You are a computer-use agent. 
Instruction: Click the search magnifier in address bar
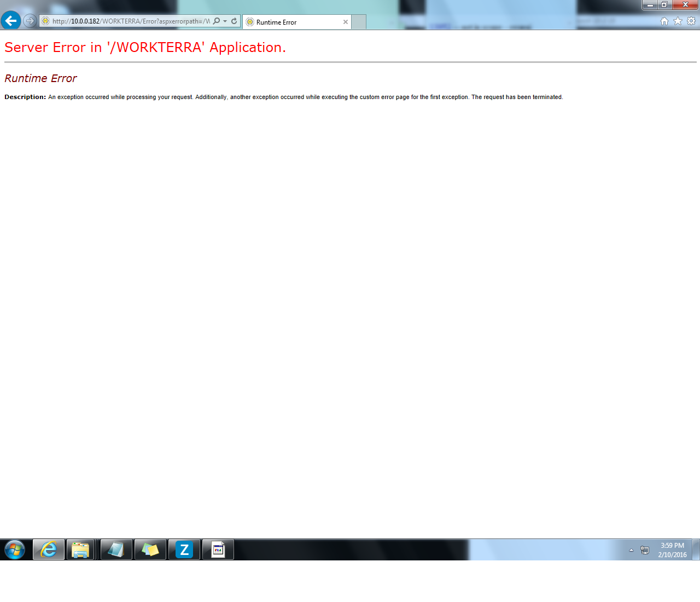pos(217,21)
